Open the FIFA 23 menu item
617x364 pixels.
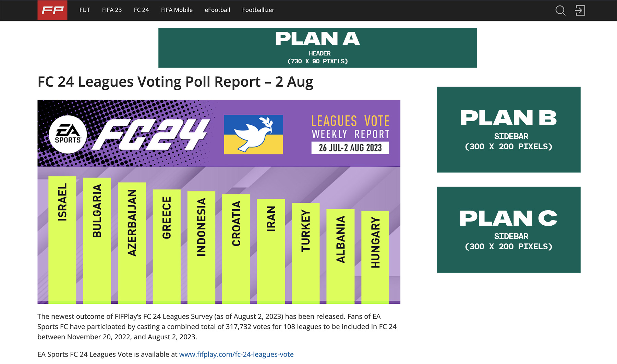click(112, 10)
